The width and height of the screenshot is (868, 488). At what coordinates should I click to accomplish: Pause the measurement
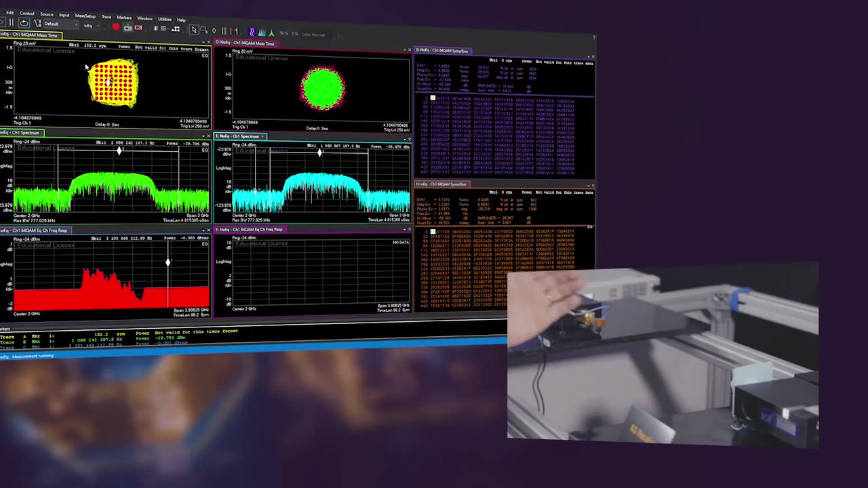click(x=11, y=22)
